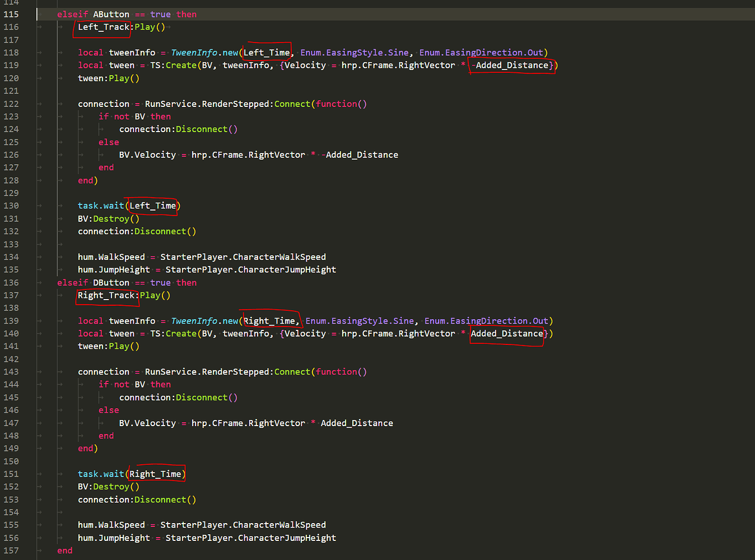The image size is (755, 560).
Task: Click line number 115 in the gutter
Action: pyautogui.click(x=11, y=14)
